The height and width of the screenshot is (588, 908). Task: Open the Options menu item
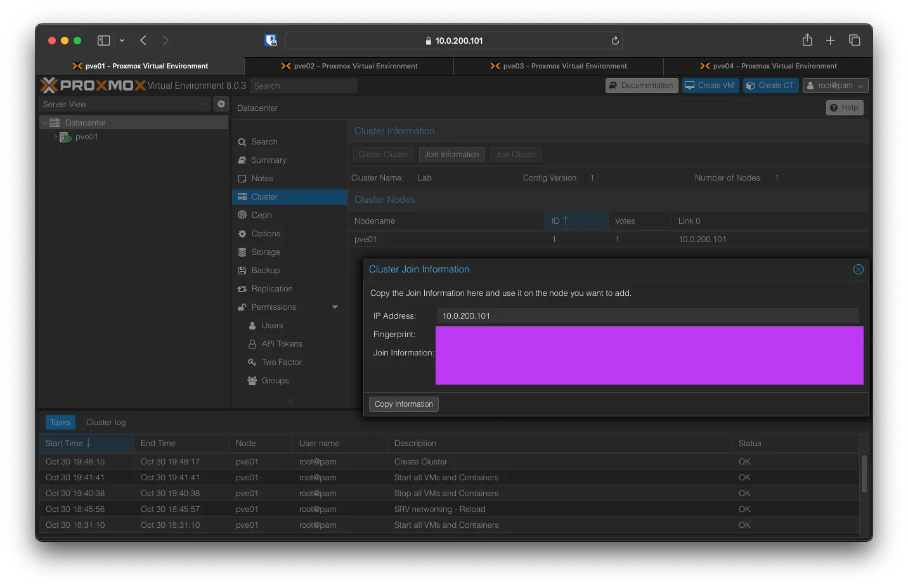point(290,234)
